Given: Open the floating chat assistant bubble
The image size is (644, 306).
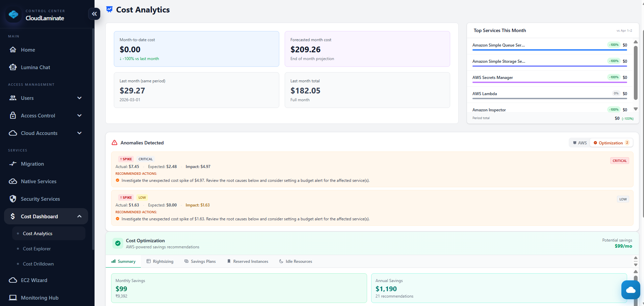Looking at the screenshot, I should 630,290.
